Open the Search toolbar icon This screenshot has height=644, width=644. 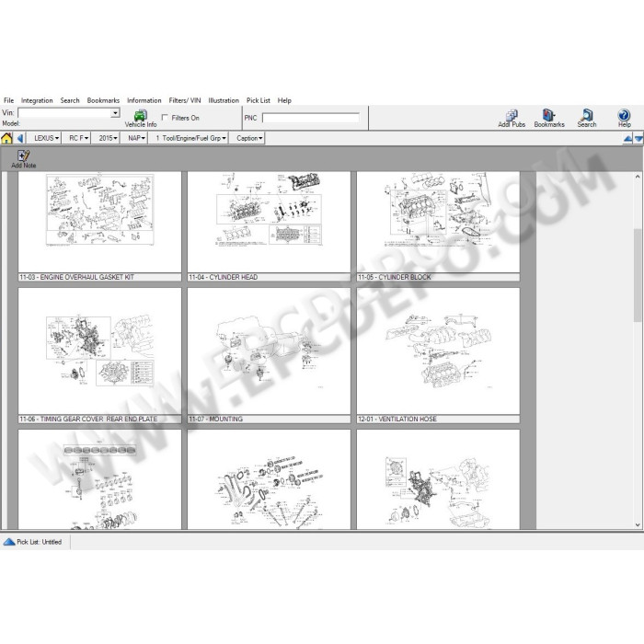tap(587, 119)
